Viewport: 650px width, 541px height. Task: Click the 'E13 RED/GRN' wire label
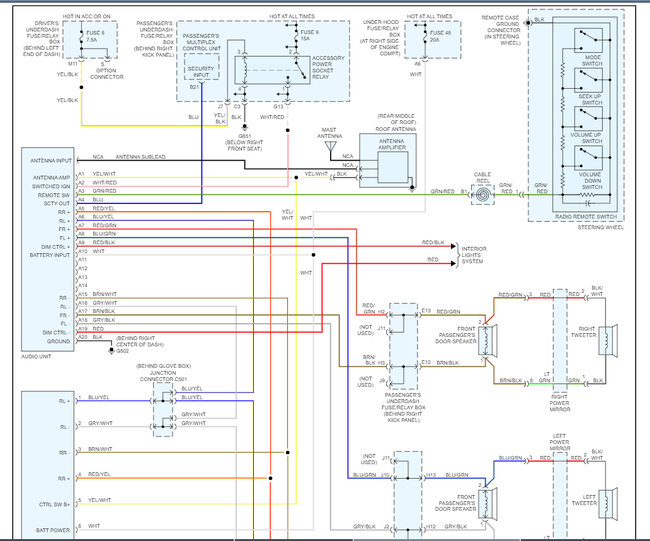[x=441, y=311]
